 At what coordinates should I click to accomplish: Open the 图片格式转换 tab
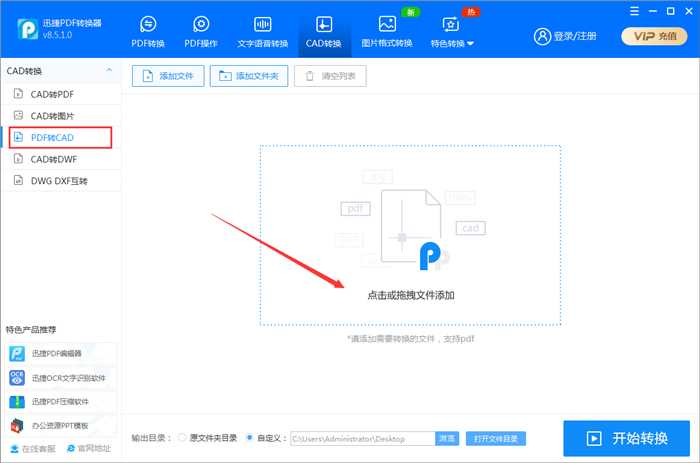coord(387,31)
